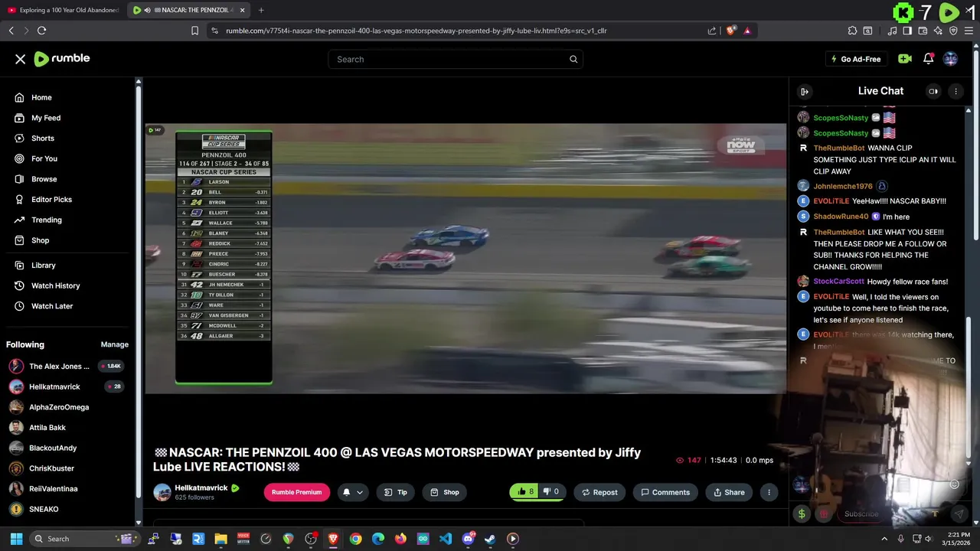Viewport: 980px width, 551px height.
Task: Click the browser address bar URL
Action: (416, 31)
